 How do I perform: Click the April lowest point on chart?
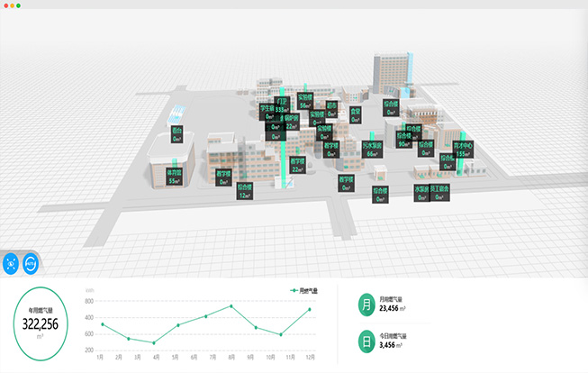tap(154, 342)
